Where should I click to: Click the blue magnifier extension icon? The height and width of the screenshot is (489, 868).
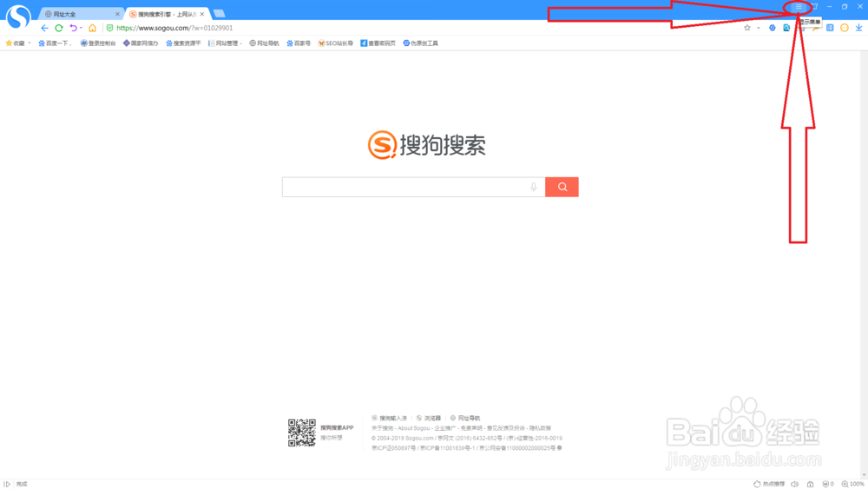click(786, 28)
